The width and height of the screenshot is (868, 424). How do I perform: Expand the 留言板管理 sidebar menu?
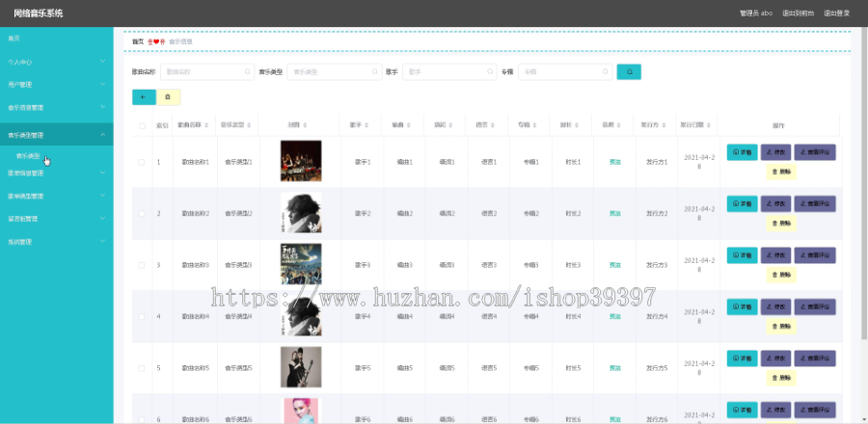[x=57, y=219]
